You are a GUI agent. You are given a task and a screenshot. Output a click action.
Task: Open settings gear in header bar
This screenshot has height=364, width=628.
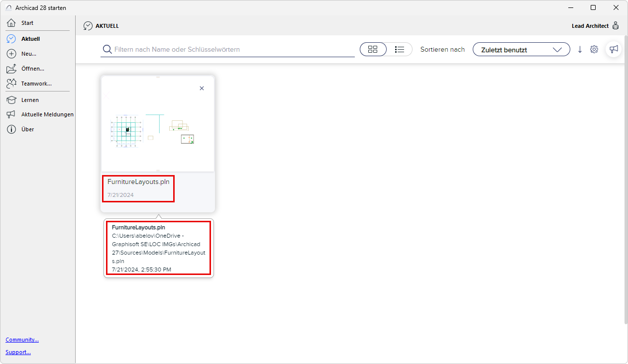pyautogui.click(x=594, y=49)
